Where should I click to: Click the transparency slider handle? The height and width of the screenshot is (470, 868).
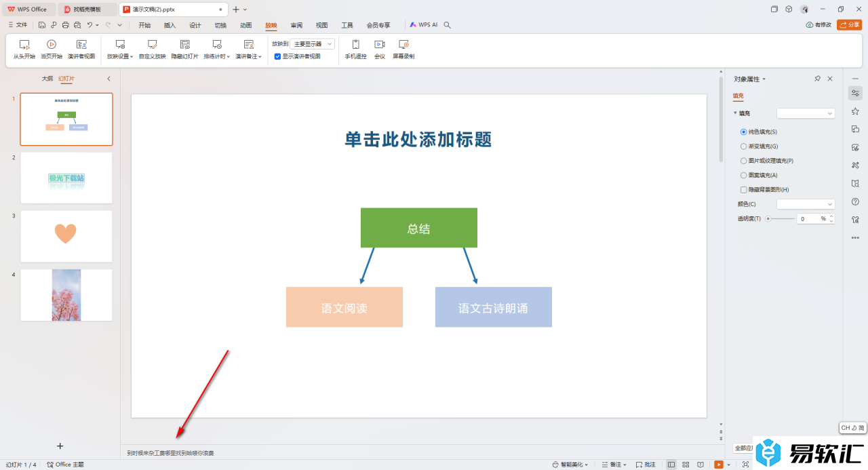[x=768, y=219]
